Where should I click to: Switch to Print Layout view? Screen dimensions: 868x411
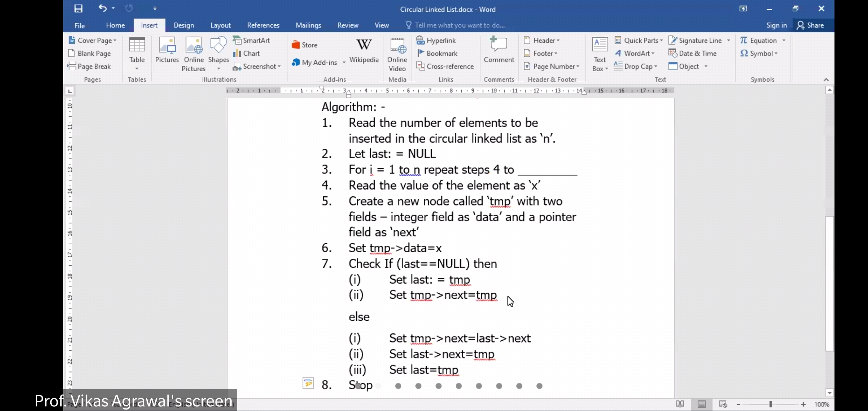click(702, 404)
